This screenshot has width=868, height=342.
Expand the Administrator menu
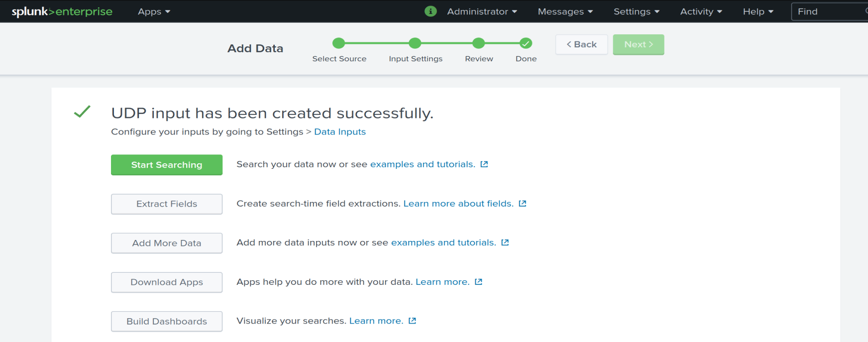[x=482, y=11]
